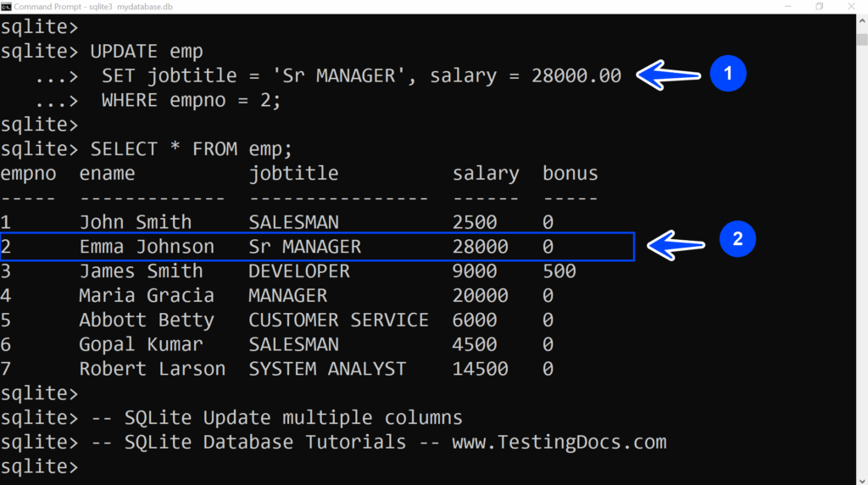Click the 'SELECT * FROM emp;' command
The height and width of the screenshot is (485, 868).
point(191,149)
